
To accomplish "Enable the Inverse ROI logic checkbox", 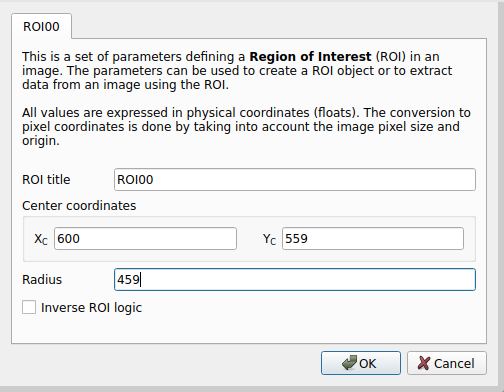I will coord(29,307).
